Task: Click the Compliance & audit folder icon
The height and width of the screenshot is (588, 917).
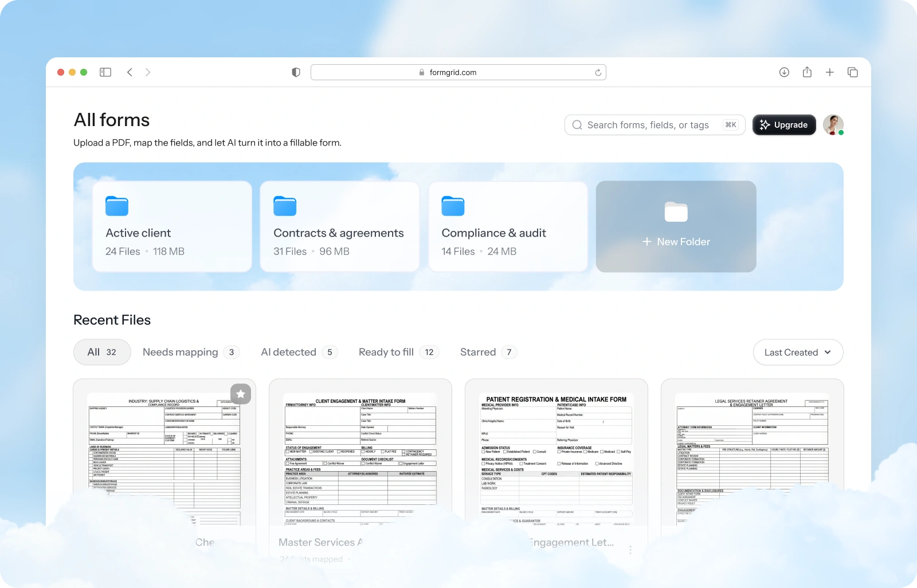Action: (453, 206)
